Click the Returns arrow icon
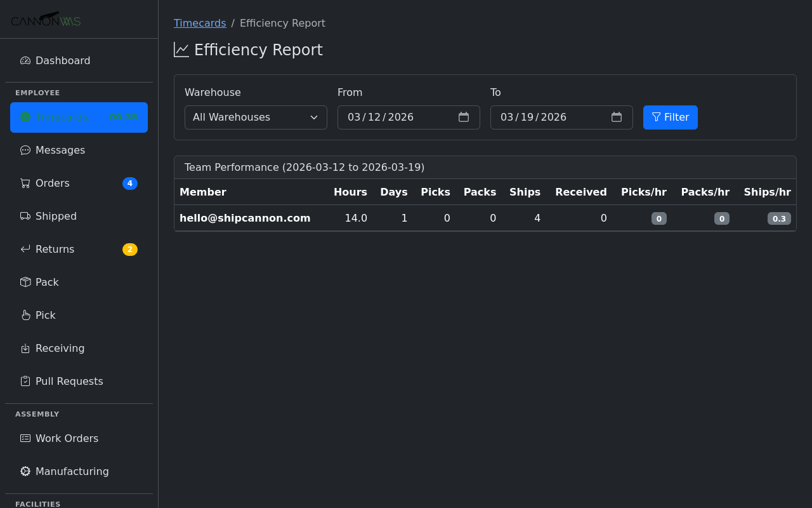This screenshot has width=812, height=508. pyautogui.click(x=25, y=249)
